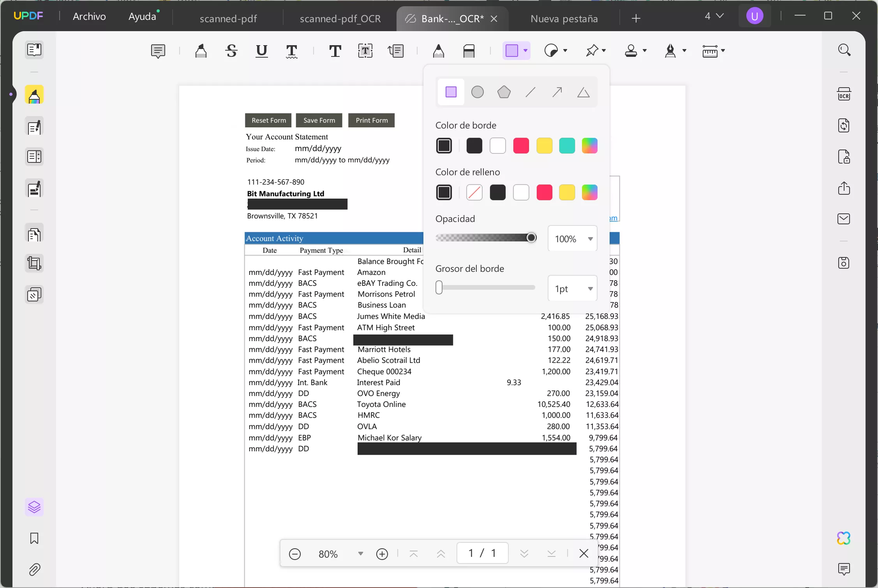
Task: Click the Reset Form button
Action: pyautogui.click(x=268, y=120)
